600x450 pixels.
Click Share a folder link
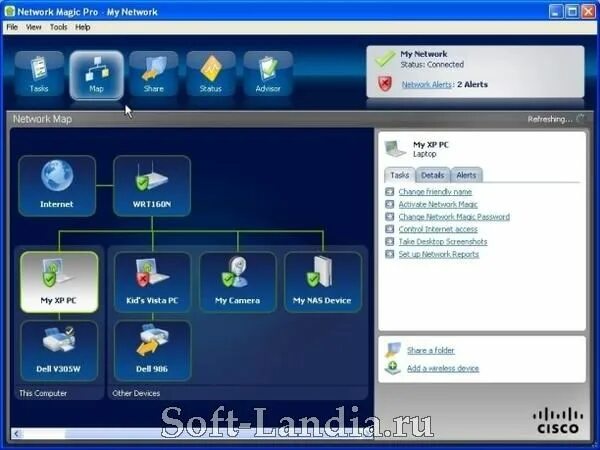431,350
